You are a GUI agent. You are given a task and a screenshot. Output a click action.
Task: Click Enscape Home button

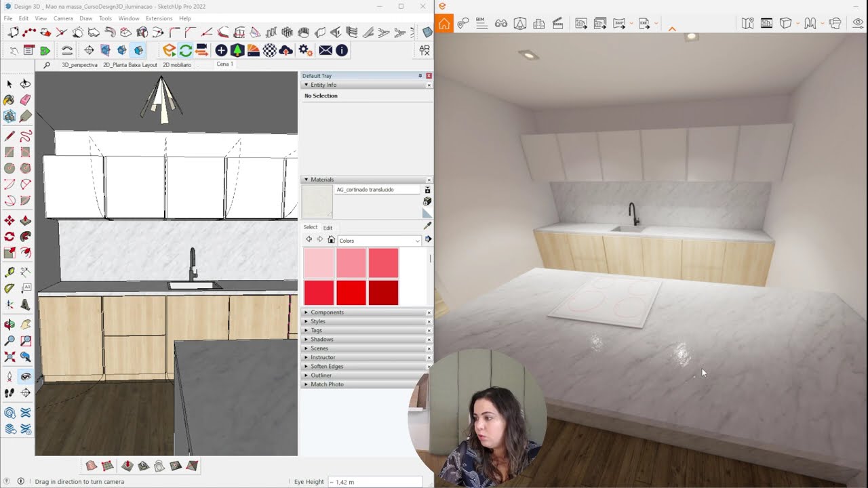pos(443,24)
